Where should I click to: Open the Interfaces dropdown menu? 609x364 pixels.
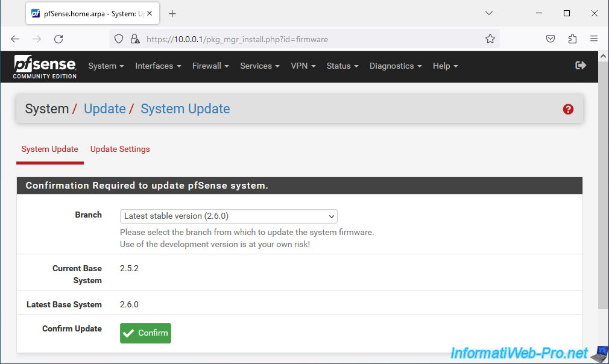[158, 66]
